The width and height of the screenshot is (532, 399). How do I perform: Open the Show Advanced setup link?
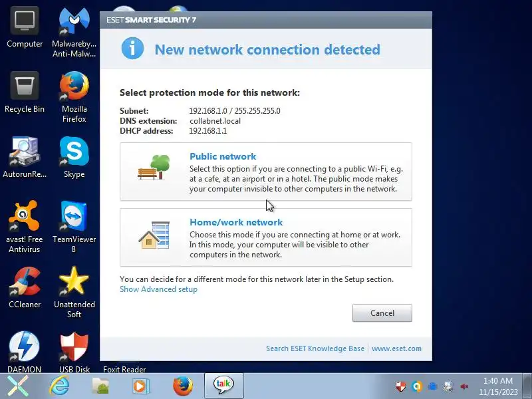[158, 289]
